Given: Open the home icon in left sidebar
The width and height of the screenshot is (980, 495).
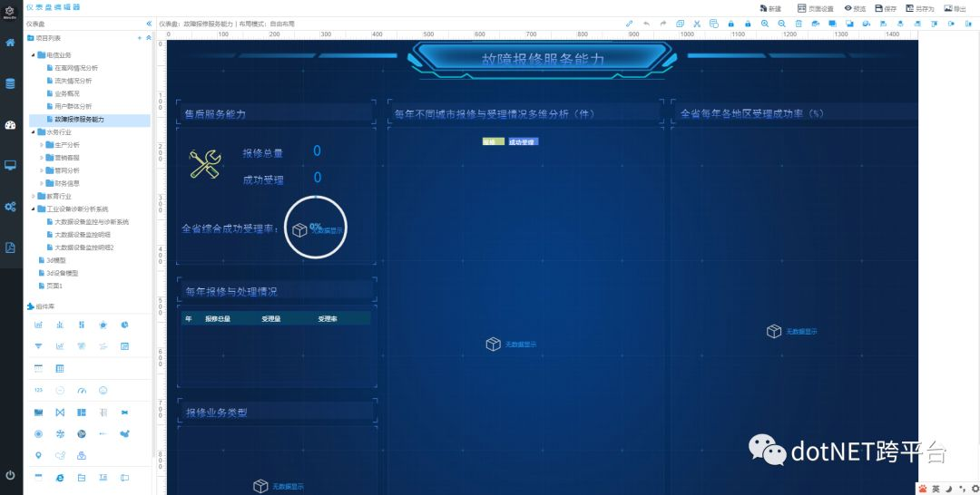Looking at the screenshot, I should click(10, 43).
